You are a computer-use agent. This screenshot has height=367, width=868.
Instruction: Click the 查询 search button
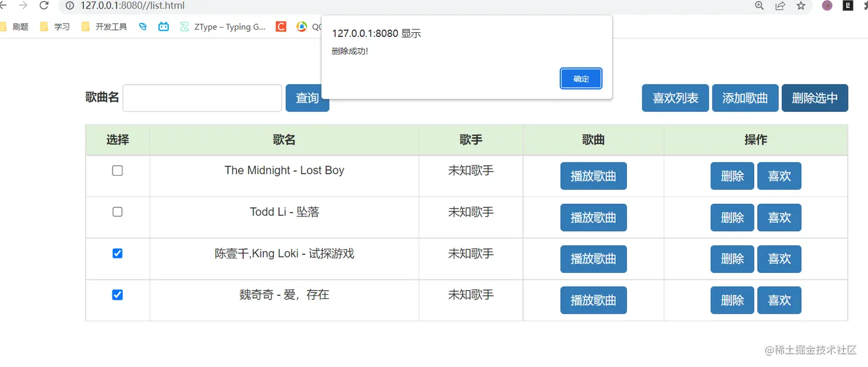coord(307,98)
